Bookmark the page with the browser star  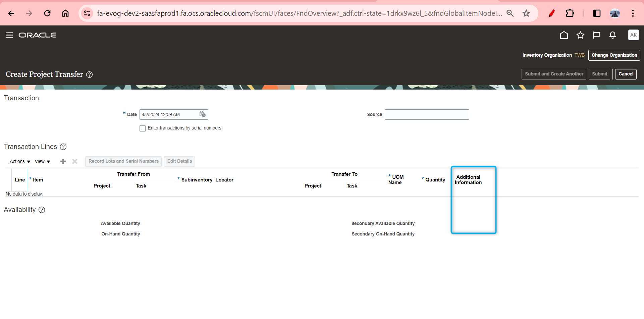(526, 13)
